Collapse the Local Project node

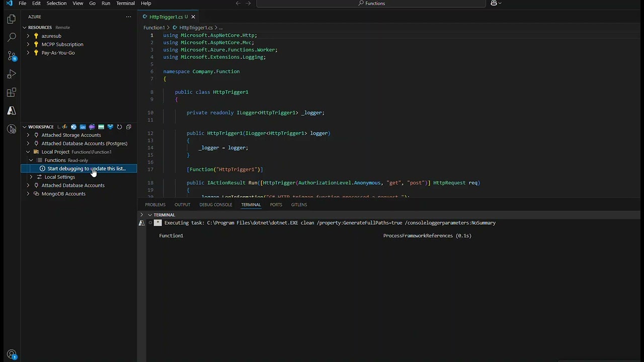click(x=28, y=152)
